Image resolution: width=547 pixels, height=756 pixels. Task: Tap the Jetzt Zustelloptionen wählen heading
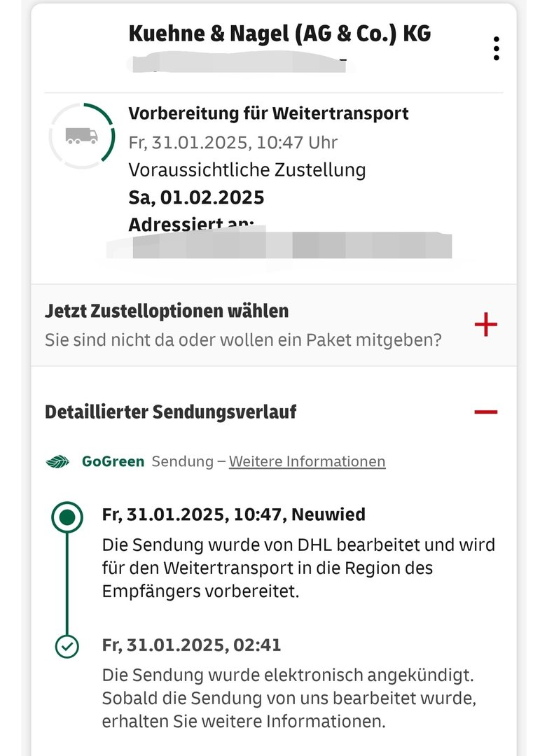[x=167, y=311]
